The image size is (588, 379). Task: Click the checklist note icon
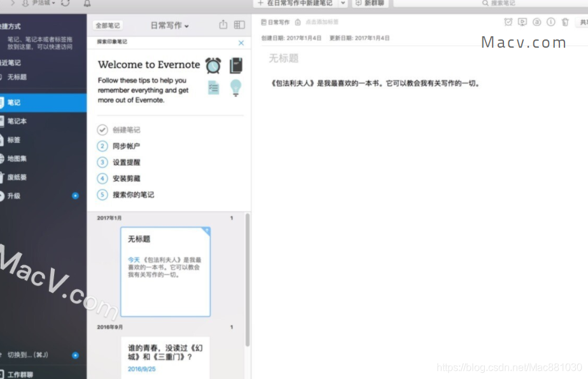(x=213, y=88)
